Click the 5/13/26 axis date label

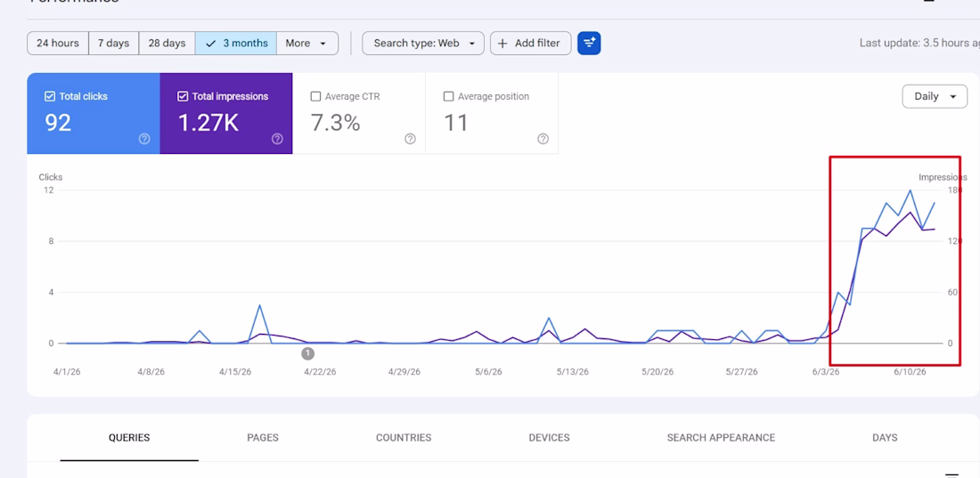point(573,372)
